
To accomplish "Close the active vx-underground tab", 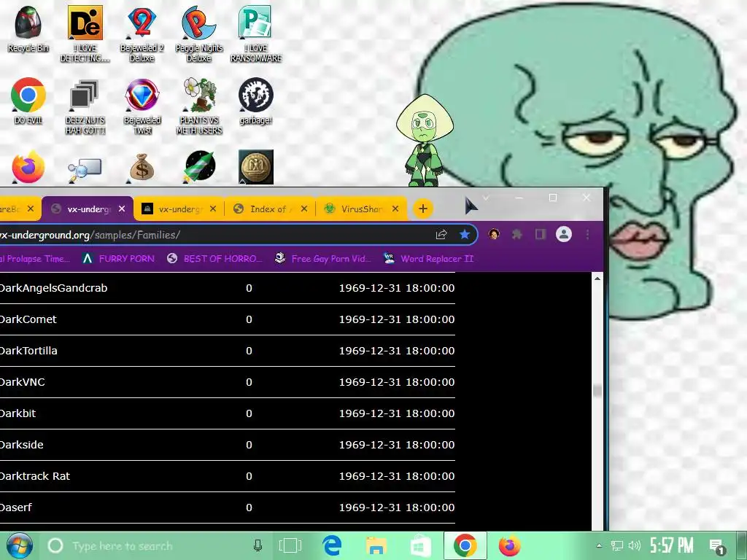I will point(122,209).
